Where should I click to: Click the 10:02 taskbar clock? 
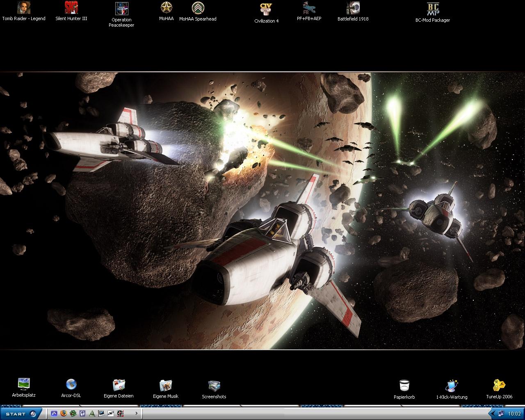coord(514,414)
